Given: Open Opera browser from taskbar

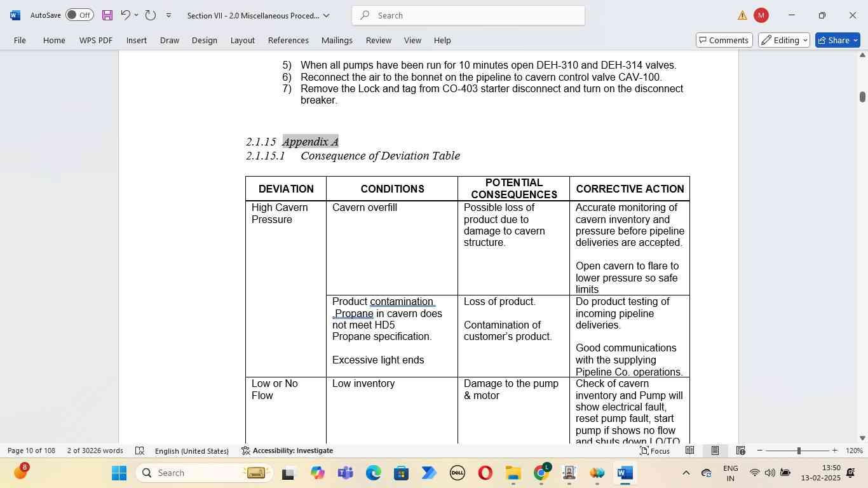Looking at the screenshot, I should coord(485,473).
